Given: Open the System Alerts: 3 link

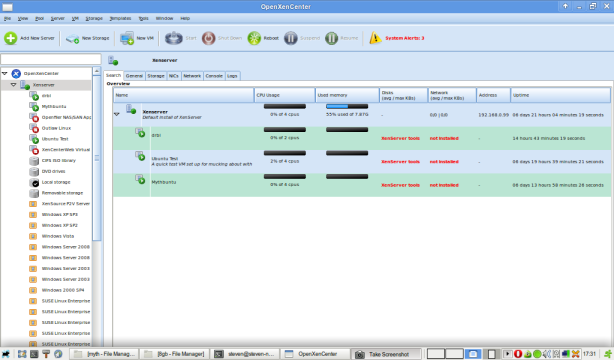Looking at the screenshot, I should (x=405, y=38).
